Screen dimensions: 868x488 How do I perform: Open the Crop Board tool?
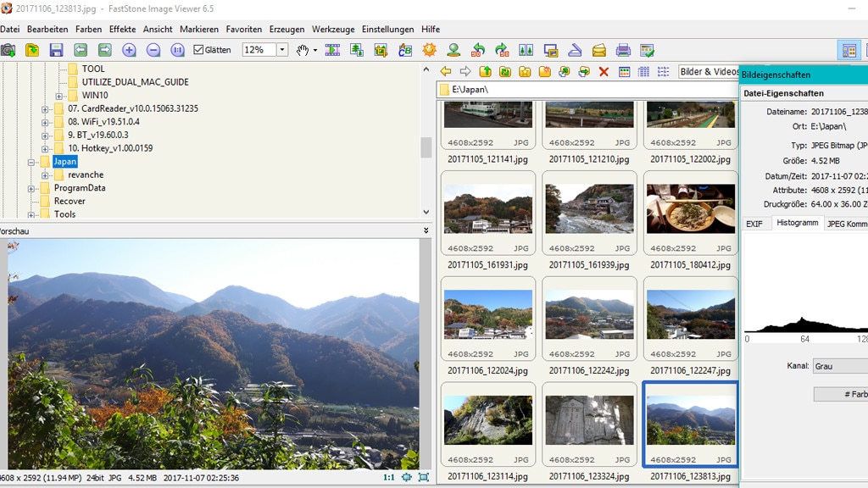[x=380, y=50]
